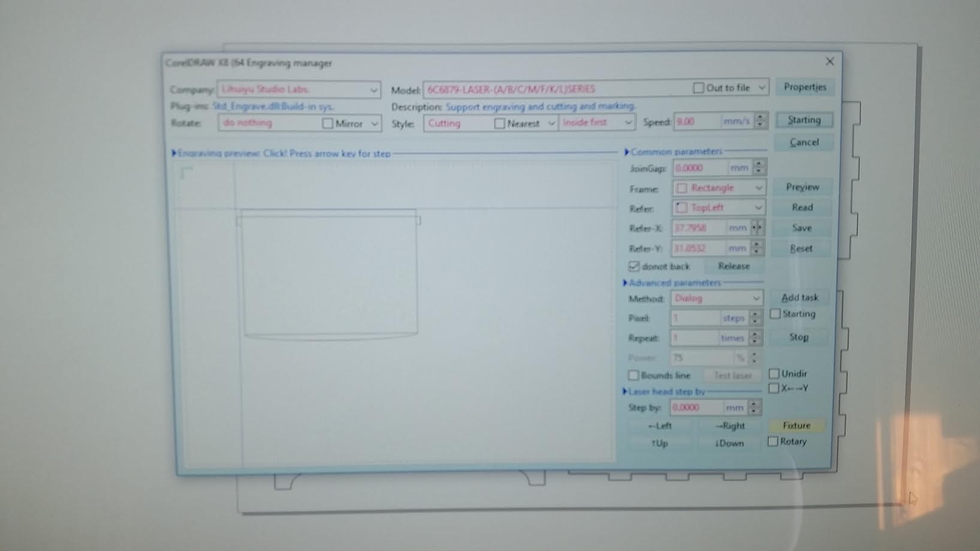Viewport: 980px width, 551px height.
Task: Collapse the Common parameters section
Action: coord(626,152)
